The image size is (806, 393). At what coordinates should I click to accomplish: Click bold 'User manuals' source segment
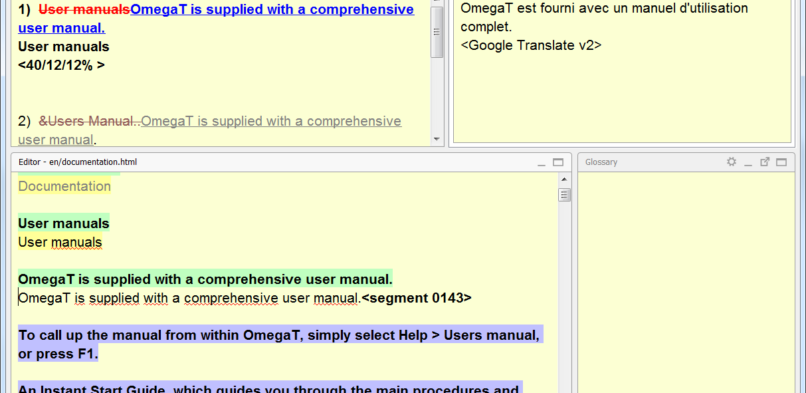[x=64, y=223]
